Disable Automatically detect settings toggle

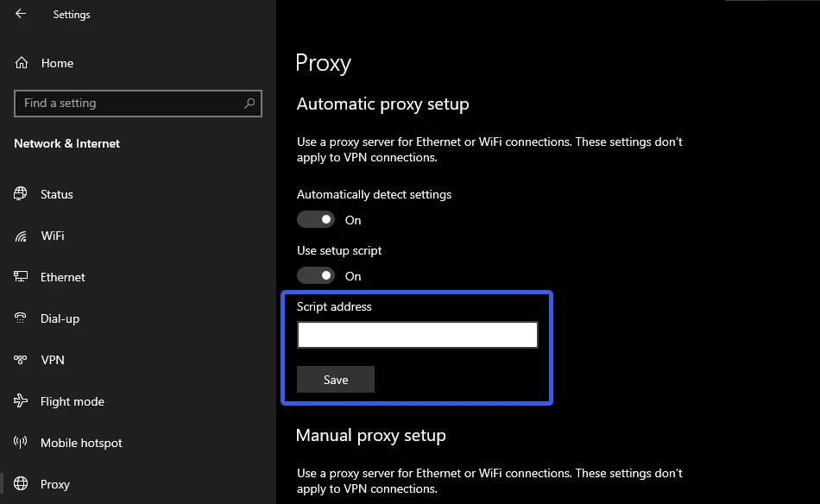point(316,220)
